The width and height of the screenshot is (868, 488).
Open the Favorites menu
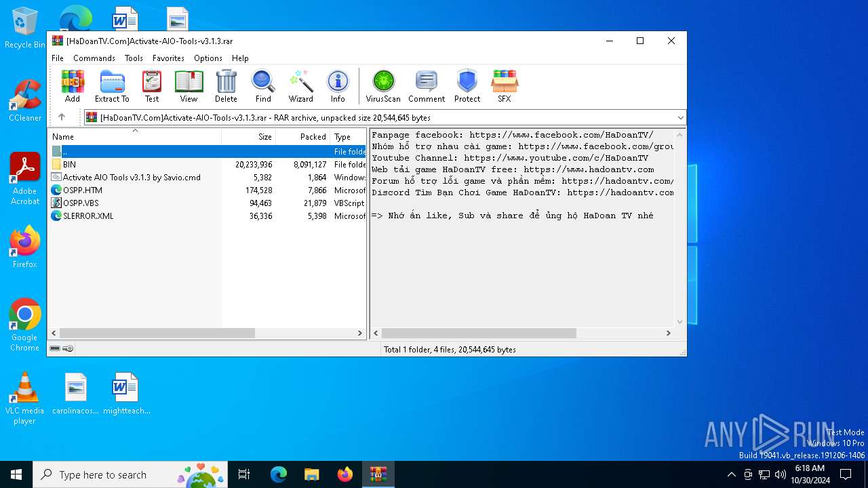(x=168, y=58)
